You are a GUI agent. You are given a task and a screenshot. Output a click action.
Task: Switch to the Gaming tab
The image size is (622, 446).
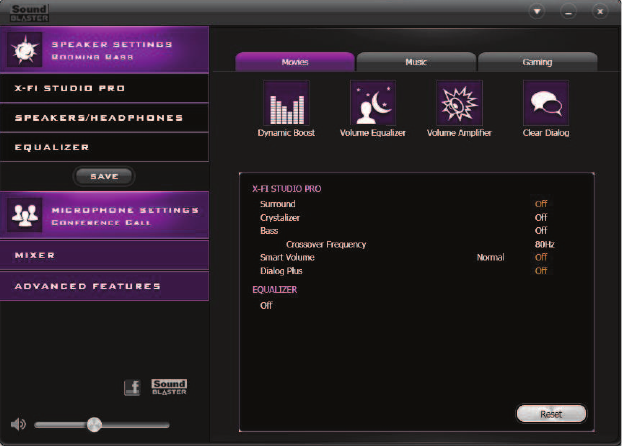tap(538, 62)
